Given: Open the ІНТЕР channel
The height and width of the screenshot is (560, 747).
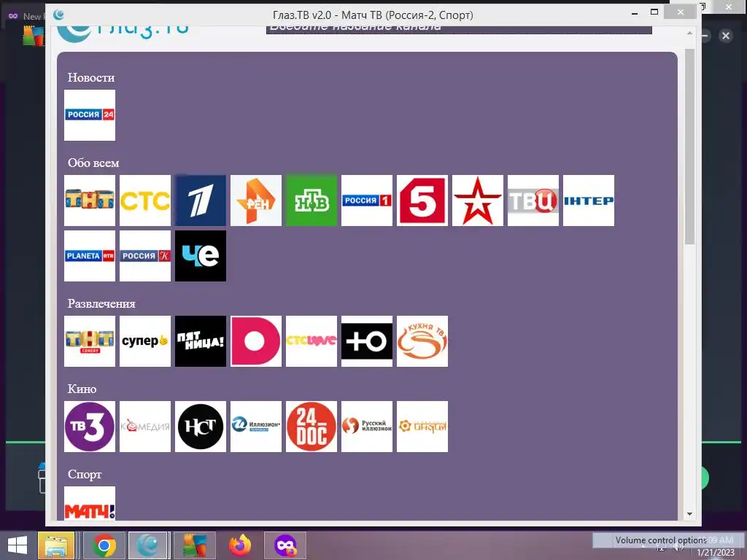Looking at the screenshot, I should click(x=589, y=201).
